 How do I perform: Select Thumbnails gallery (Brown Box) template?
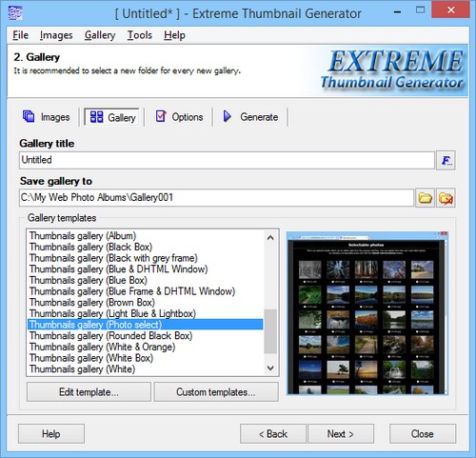tap(146, 303)
